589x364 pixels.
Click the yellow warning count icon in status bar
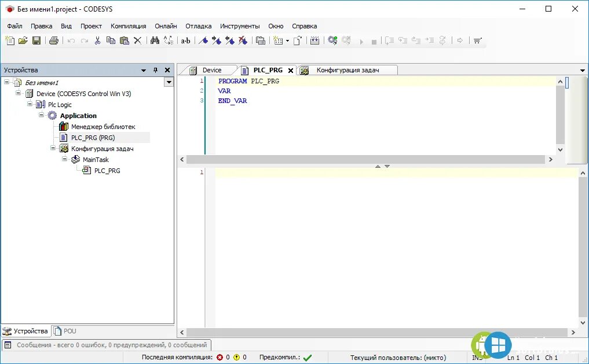(237, 358)
